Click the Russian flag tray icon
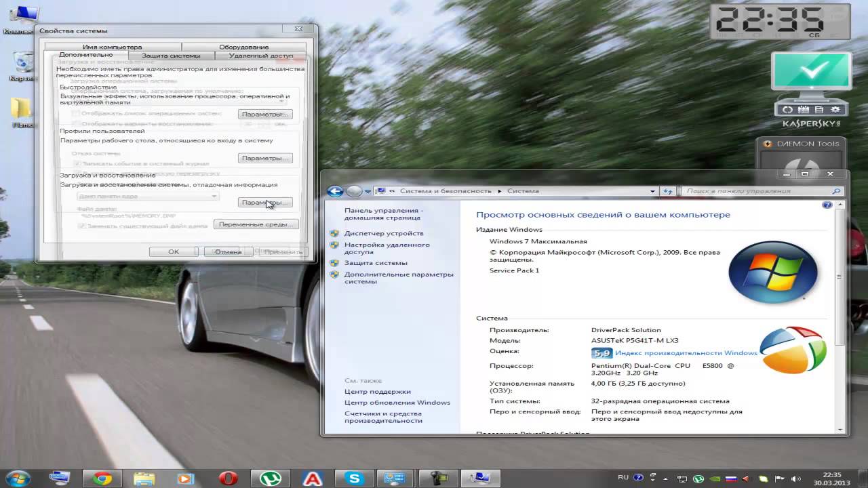The width and height of the screenshot is (868, 488). 731,479
